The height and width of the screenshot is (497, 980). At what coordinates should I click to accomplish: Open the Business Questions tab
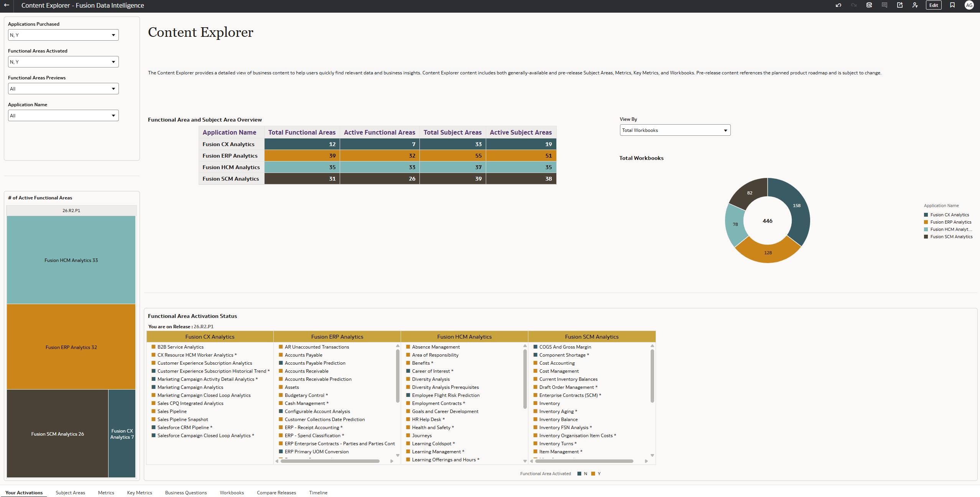pyautogui.click(x=186, y=493)
